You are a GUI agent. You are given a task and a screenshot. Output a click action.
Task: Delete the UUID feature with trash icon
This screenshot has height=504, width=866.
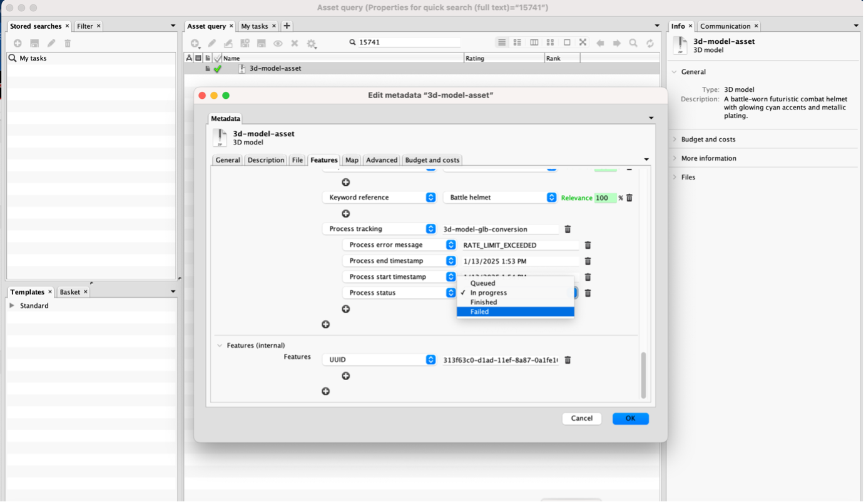click(x=568, y=360)
